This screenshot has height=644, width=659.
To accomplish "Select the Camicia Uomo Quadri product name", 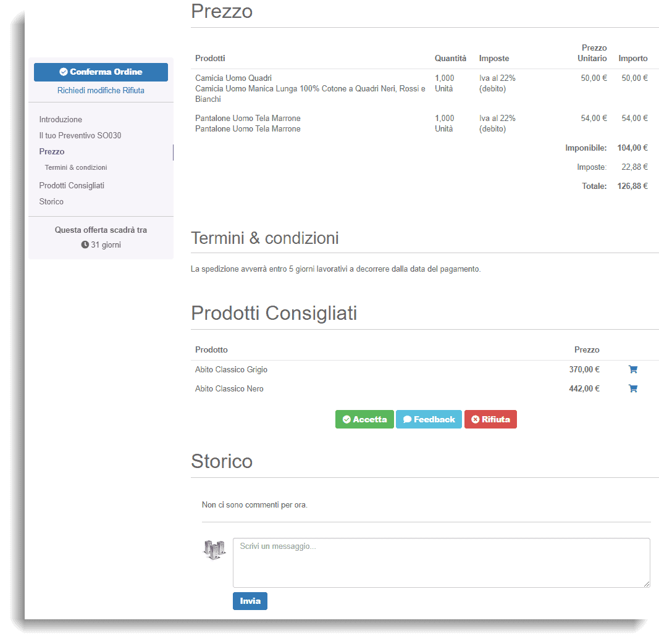I will (x=233, y=78).
